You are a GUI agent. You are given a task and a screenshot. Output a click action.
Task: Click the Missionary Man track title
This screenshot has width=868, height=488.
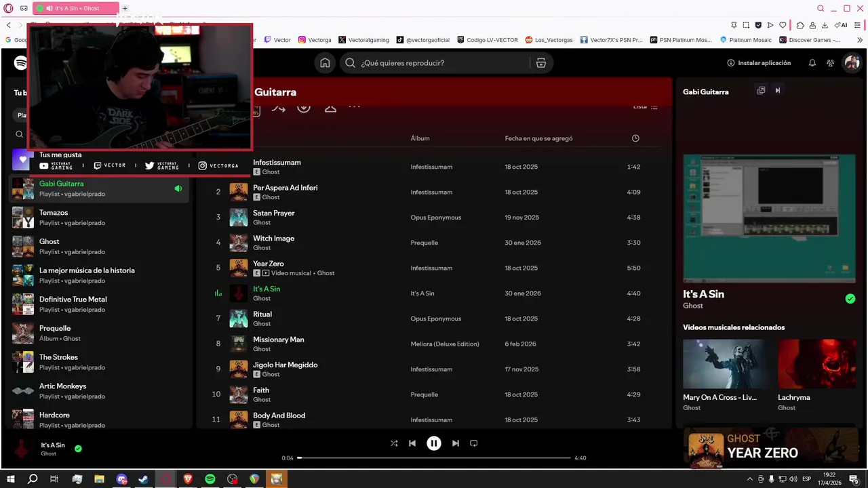[278, 340]
